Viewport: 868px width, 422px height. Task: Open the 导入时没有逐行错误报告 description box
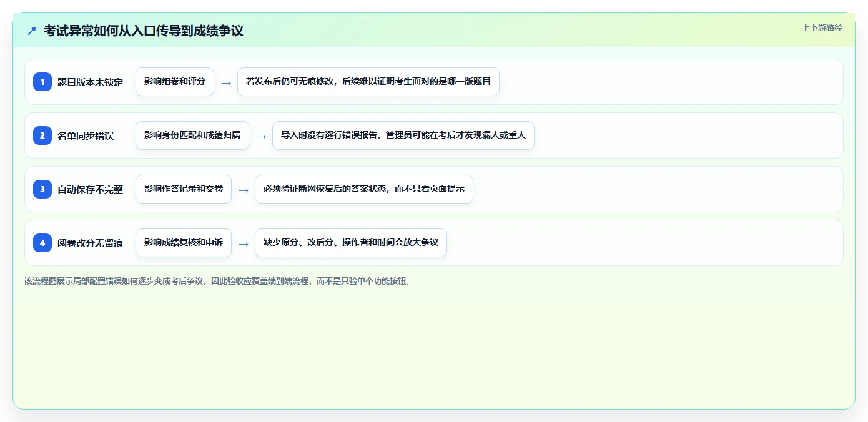click(403, 135)
